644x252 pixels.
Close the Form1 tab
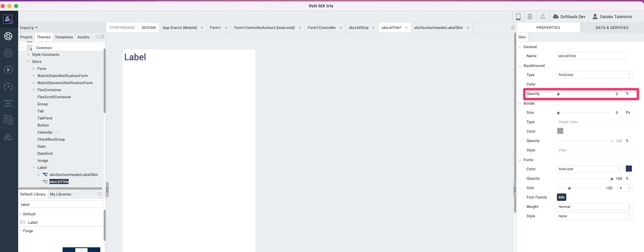pos(226,28)
